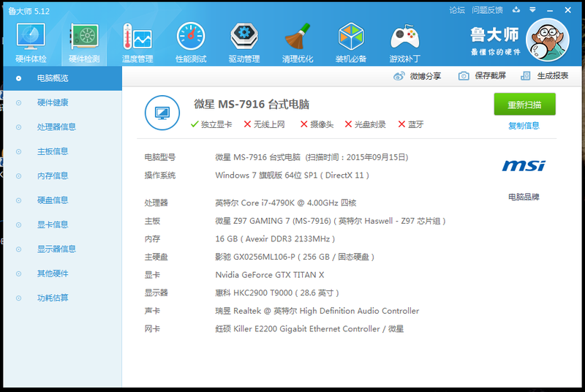Open the 问题反馈 feedback link

click(487, 10)
